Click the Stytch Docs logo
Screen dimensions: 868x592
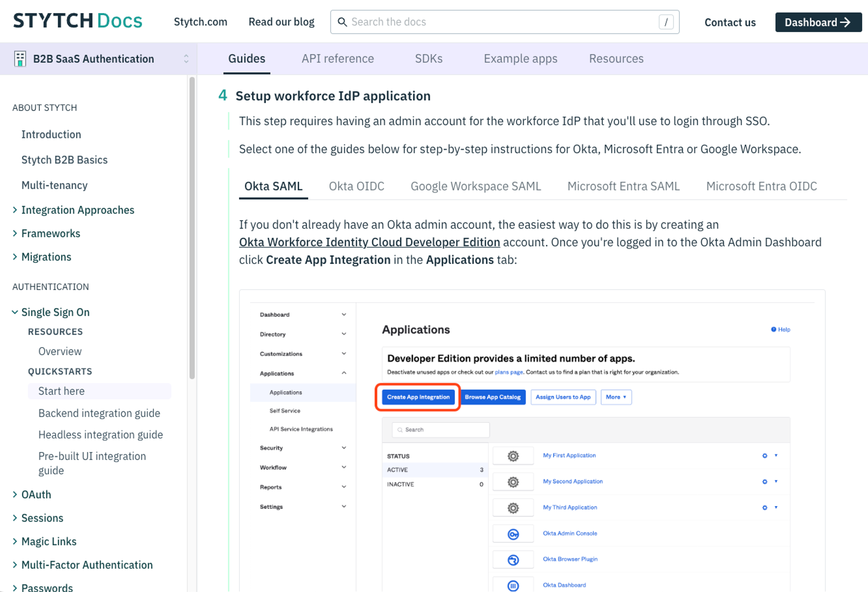(78, 21)
